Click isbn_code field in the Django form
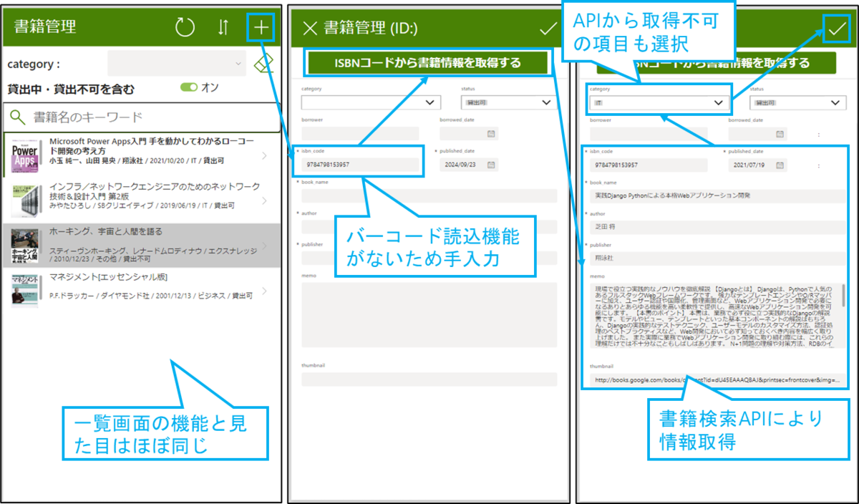 tap(649, 165)
